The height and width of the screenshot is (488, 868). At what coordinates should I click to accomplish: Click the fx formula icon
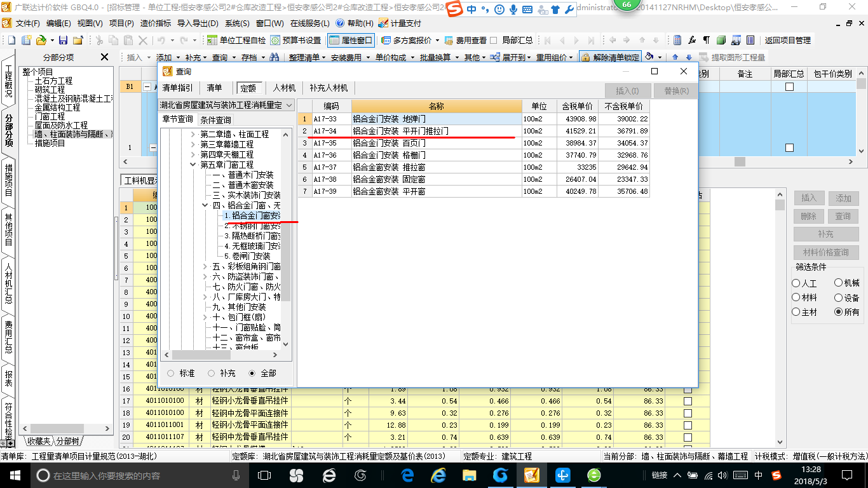[692, 40]
